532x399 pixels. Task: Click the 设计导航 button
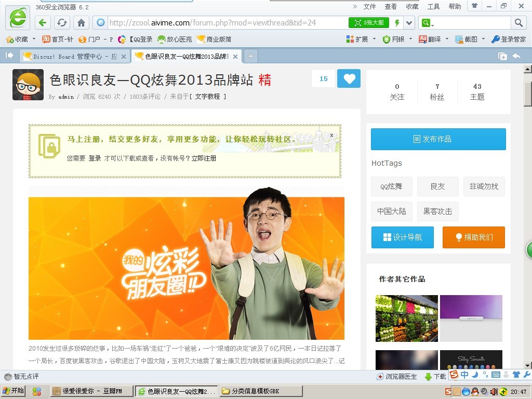click(x=403, y=237)
